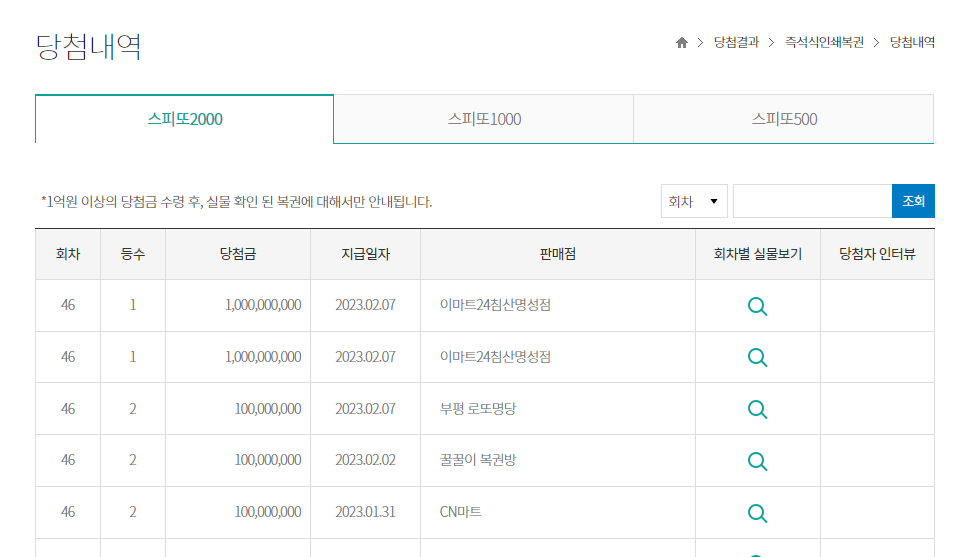Select the 2023.01.31 payment date cell

click(x=365, y=512)
